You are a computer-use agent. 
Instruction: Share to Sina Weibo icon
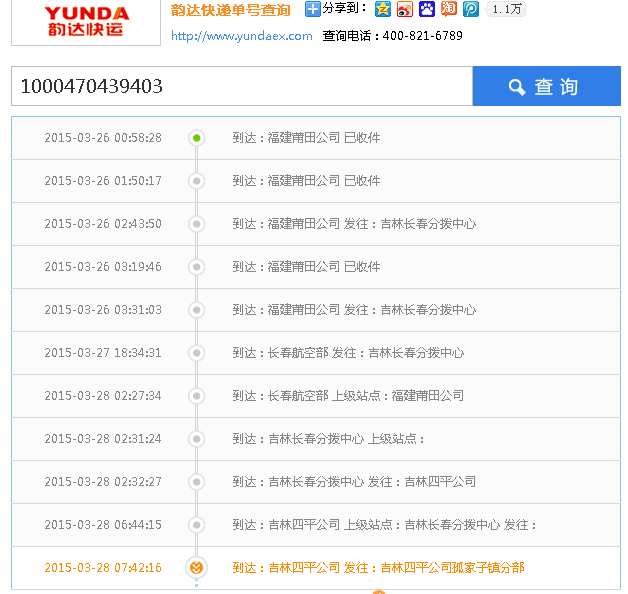[405, 9]
